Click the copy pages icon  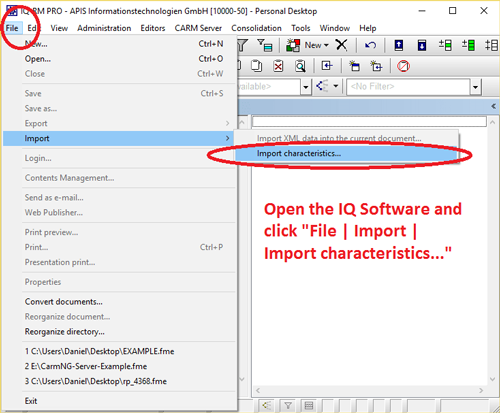tap(256, 66)
